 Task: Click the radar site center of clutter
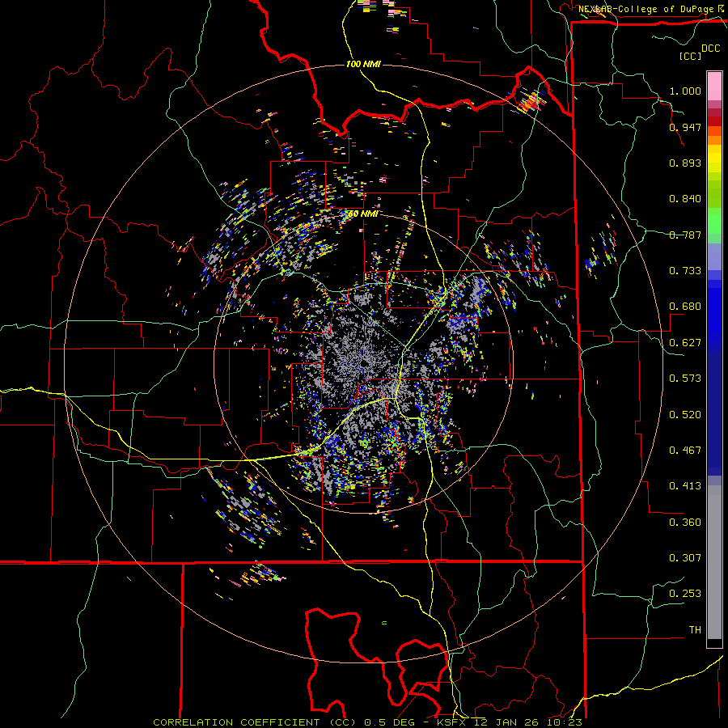pos(364,364)
